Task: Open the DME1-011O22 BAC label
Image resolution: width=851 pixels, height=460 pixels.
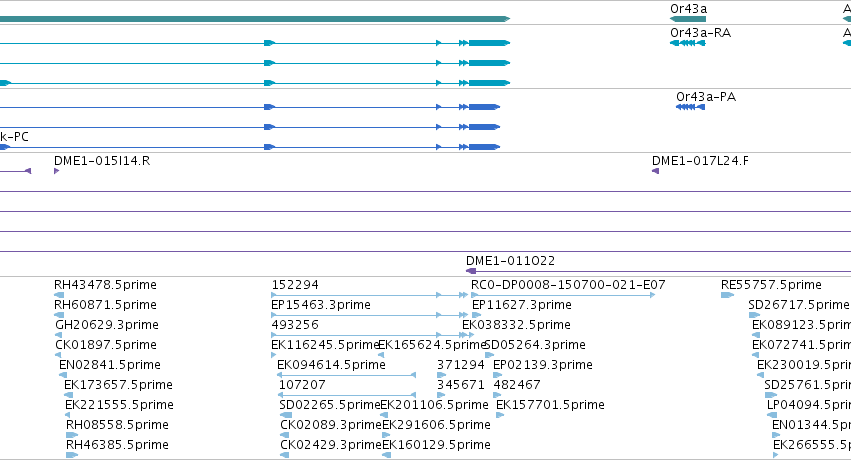Action: tap(510, 261)
